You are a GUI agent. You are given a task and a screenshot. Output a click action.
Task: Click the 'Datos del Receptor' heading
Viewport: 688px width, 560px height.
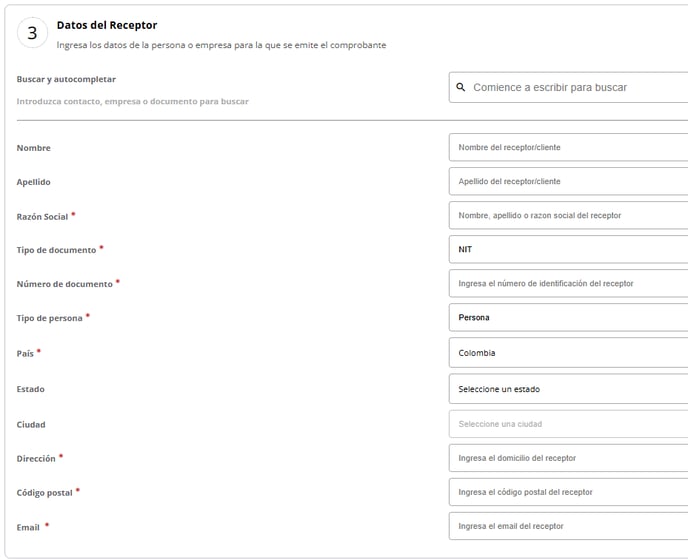coord(106,25)
